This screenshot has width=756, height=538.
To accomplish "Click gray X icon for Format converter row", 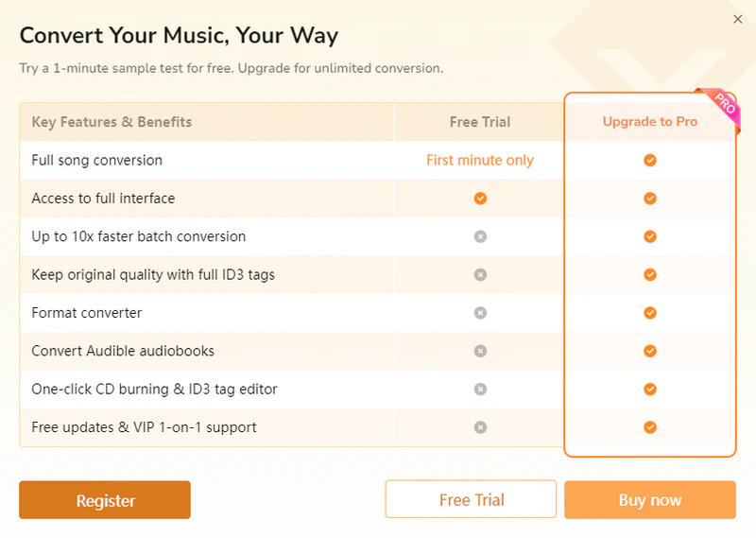I will (x=480, y=313).
